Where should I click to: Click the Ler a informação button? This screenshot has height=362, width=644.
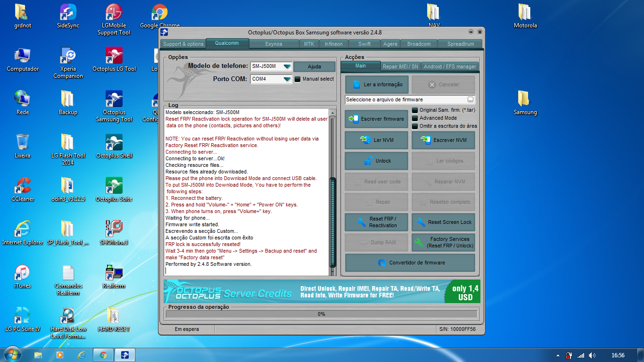coord(377,85)
